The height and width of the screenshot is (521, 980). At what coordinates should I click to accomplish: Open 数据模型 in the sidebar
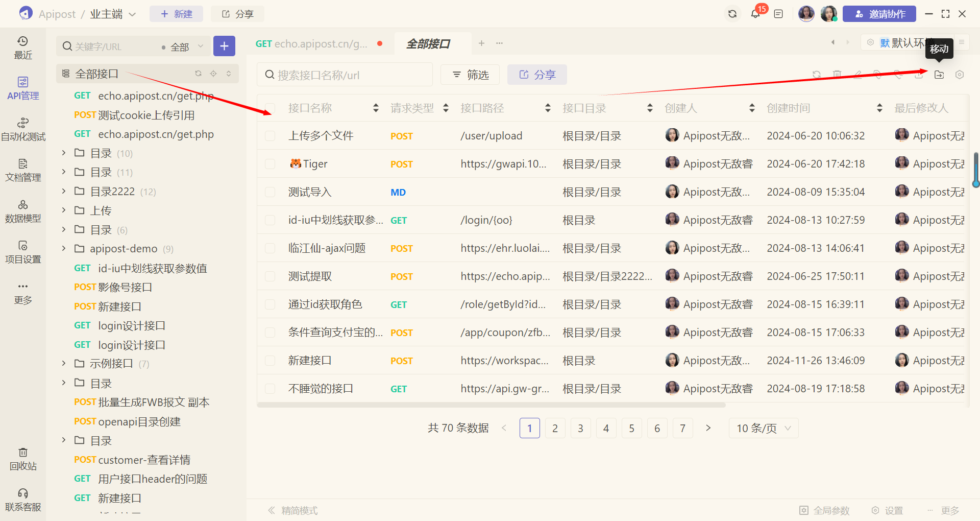point(23,211)
